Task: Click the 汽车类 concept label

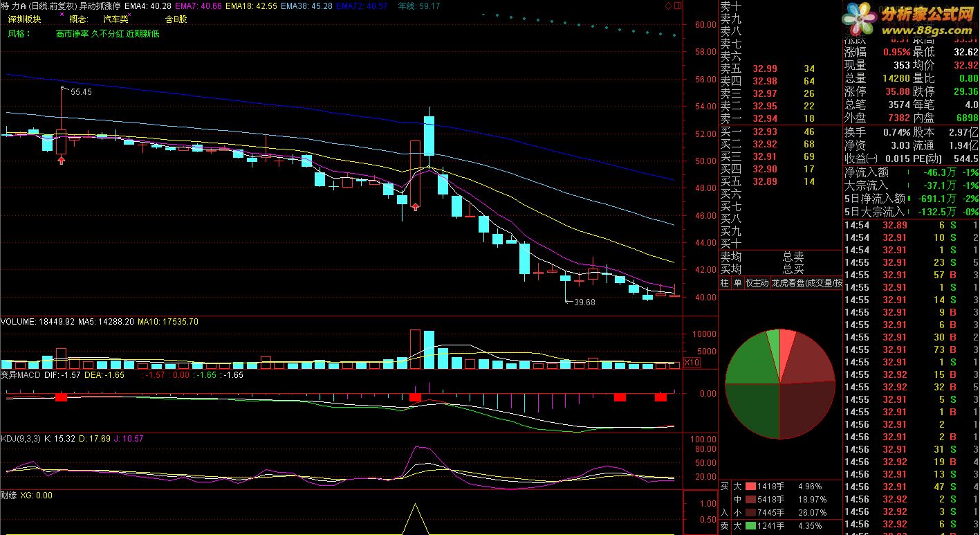Action: coord(115,19)
